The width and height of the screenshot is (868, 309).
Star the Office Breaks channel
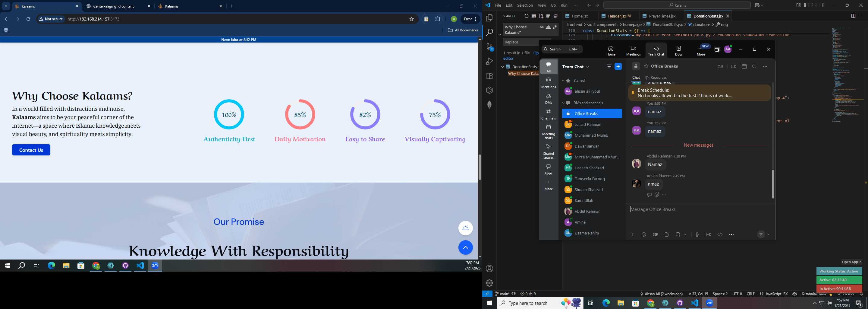pyautogui.click(x=646, y=66)
